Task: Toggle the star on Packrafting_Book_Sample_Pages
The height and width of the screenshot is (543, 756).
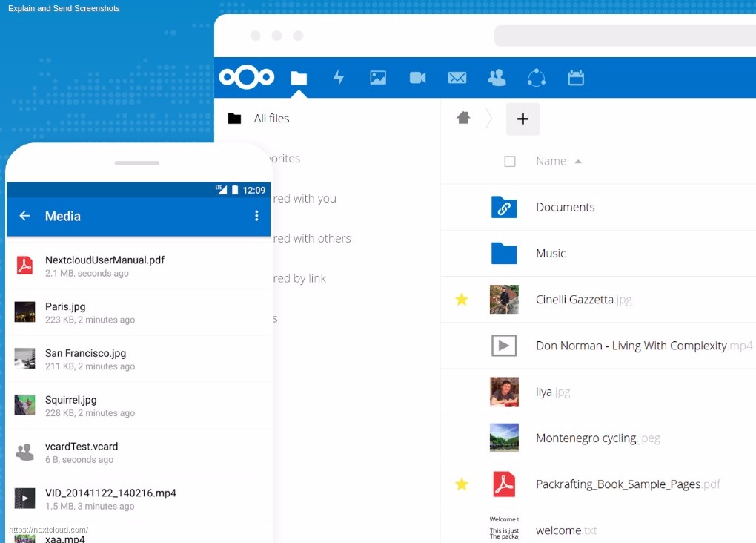Action: click(462, 484)
